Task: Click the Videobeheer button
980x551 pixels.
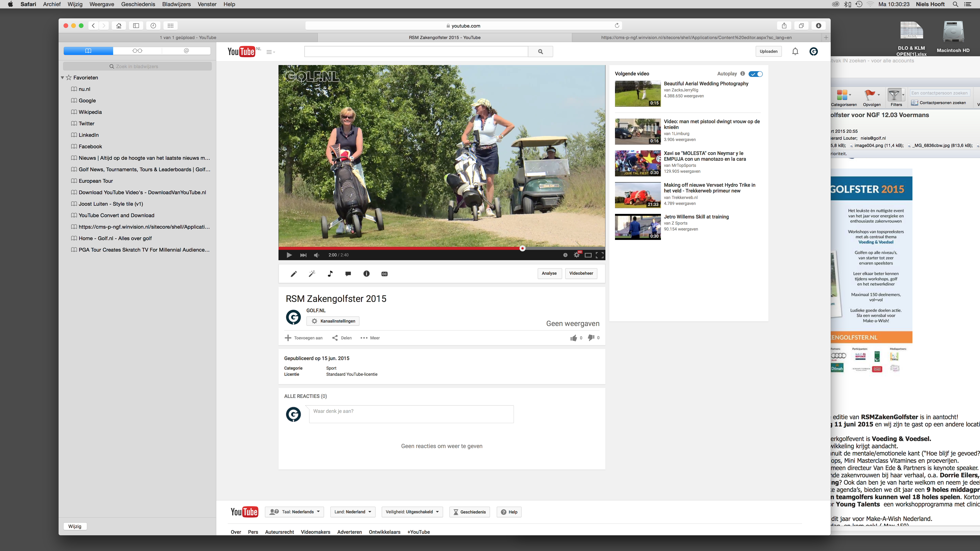Action: point(581,273)
